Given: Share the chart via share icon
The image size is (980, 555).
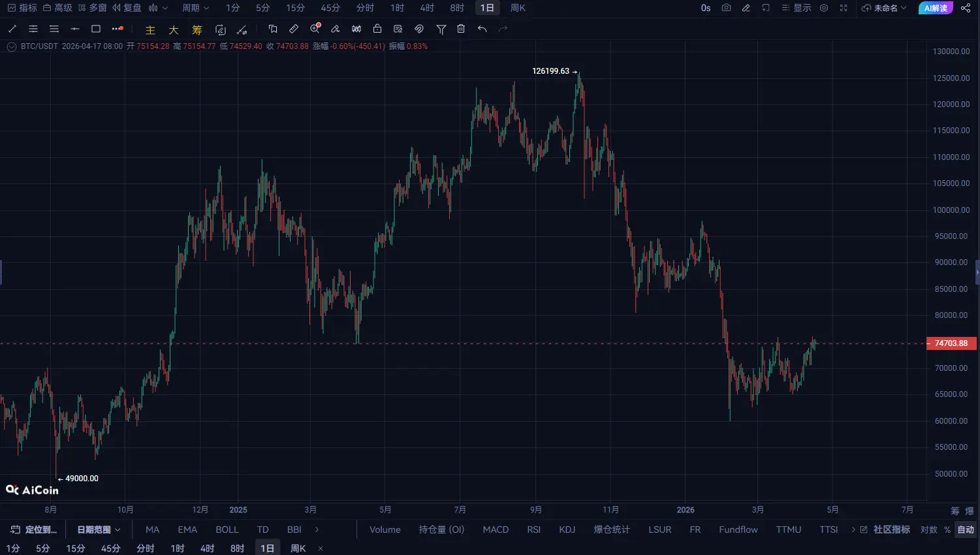Looking at the screenshot, I should pos(966,8).
